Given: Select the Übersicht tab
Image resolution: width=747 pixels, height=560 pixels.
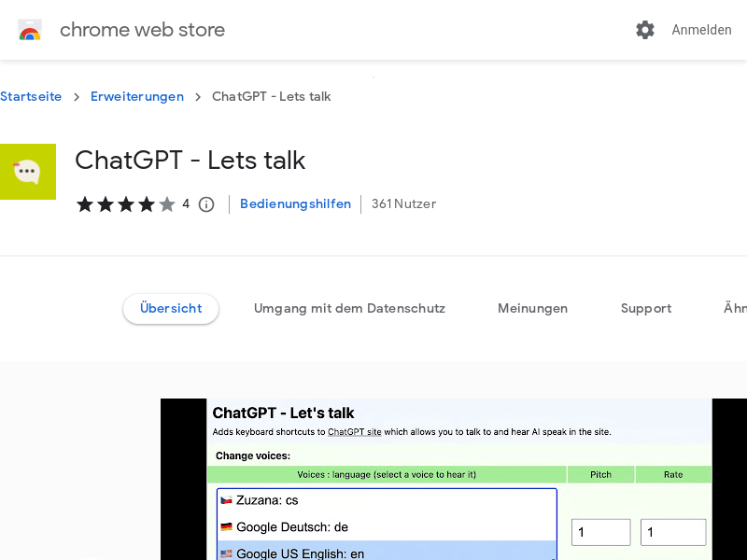Looking at the screenshot, I should pyautogui.click(x=171, y=309).
